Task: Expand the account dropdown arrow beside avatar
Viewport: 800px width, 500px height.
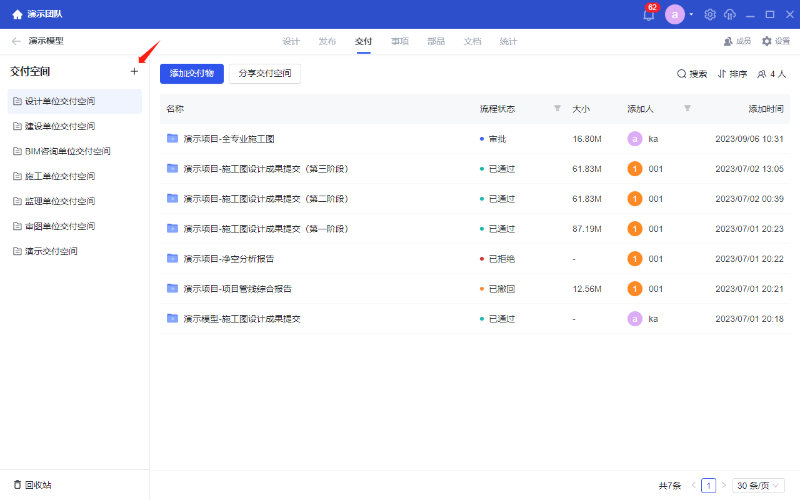Action: pyautogui.click(x=691, y=14)
